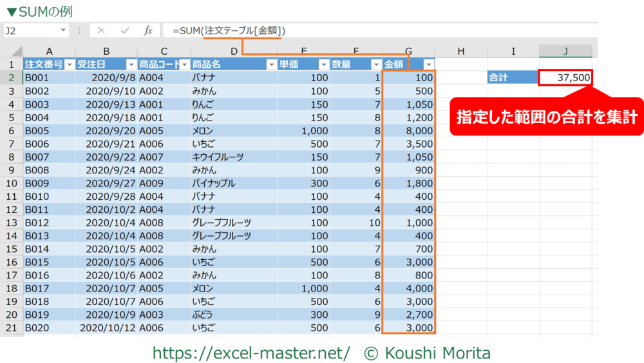
Task: Select the 8,000 amount cell
Action: 408,130
